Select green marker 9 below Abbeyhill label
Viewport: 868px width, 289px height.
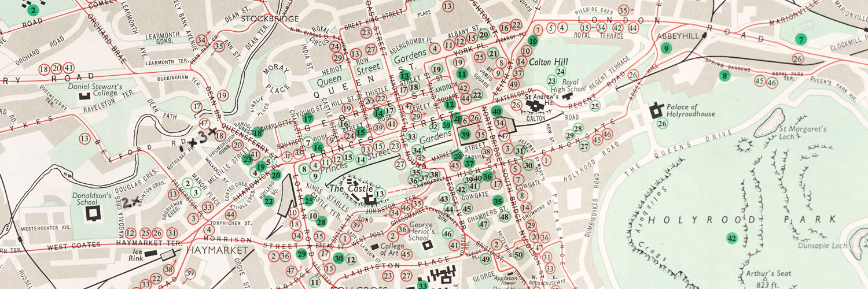667,48
